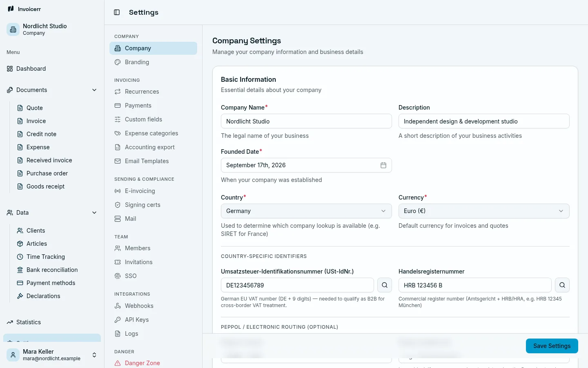Open API Keys settings

(x=153, y=320)
